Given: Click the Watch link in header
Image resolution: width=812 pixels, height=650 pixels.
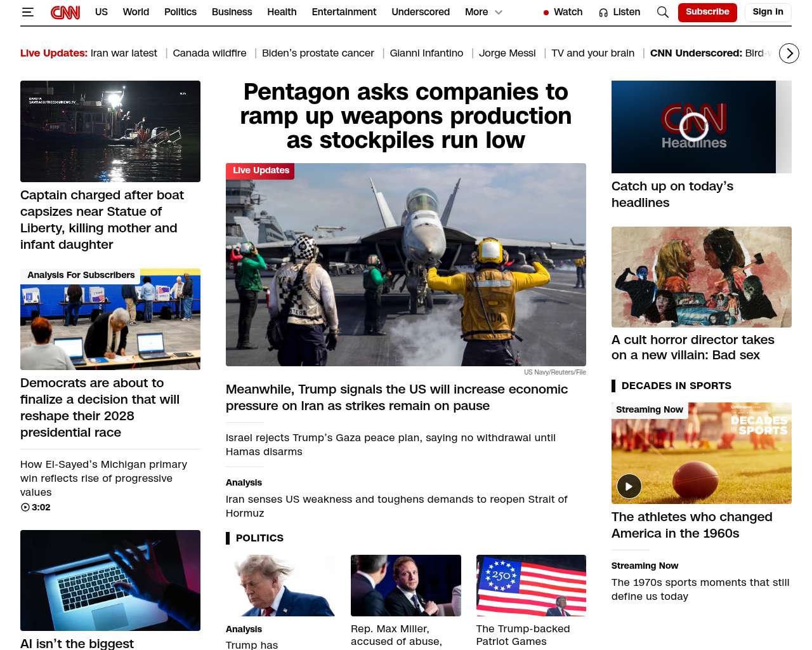Looking at the screenshot, I should (568, 12).
